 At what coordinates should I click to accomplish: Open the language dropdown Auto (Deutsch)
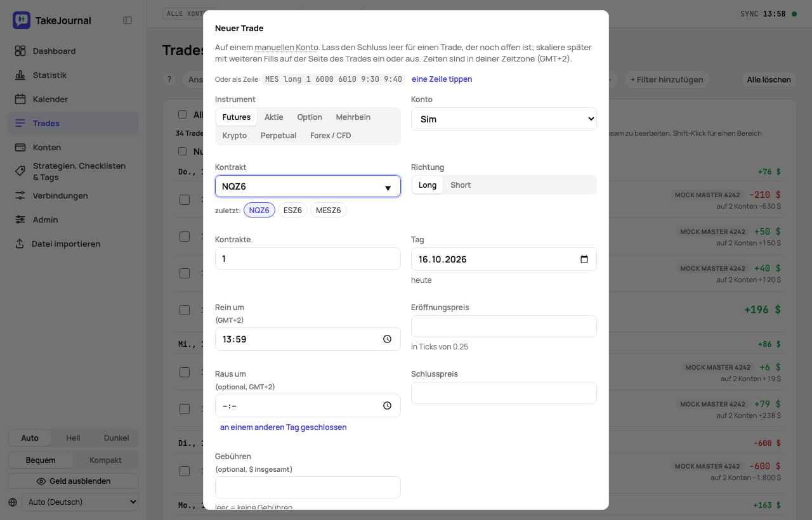click(x=80, y=502)
